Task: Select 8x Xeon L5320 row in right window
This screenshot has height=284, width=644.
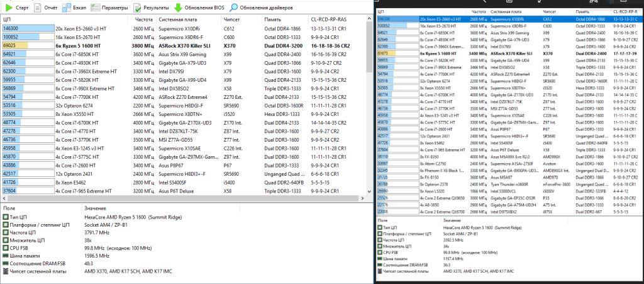Action: coord(510,191)
